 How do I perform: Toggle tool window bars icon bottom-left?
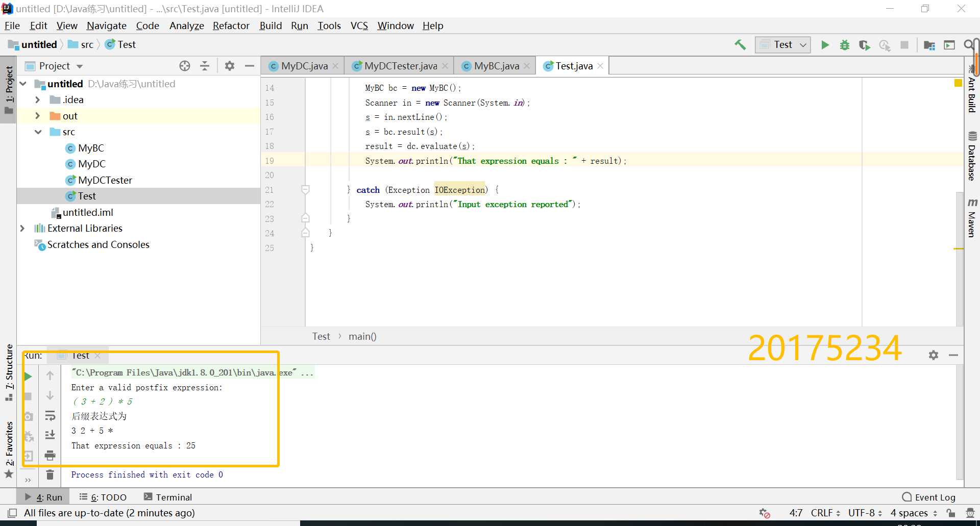click(13, 513)
